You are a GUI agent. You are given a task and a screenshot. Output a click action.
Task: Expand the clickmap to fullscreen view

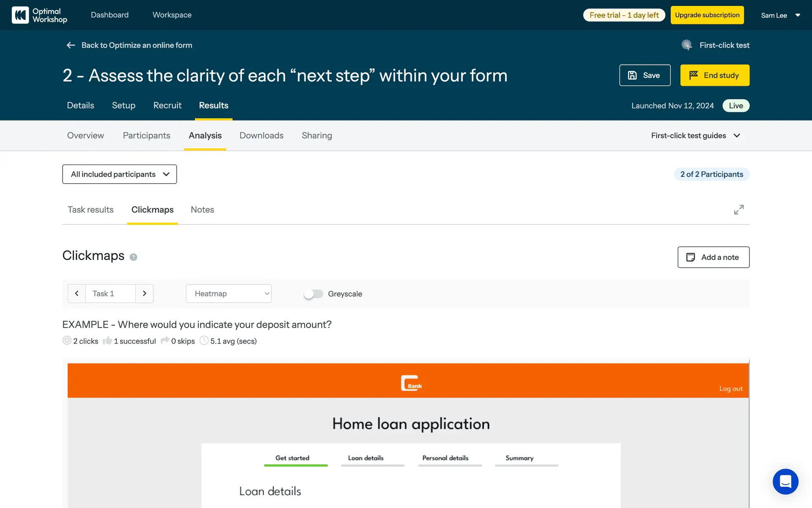coord(738,210)
